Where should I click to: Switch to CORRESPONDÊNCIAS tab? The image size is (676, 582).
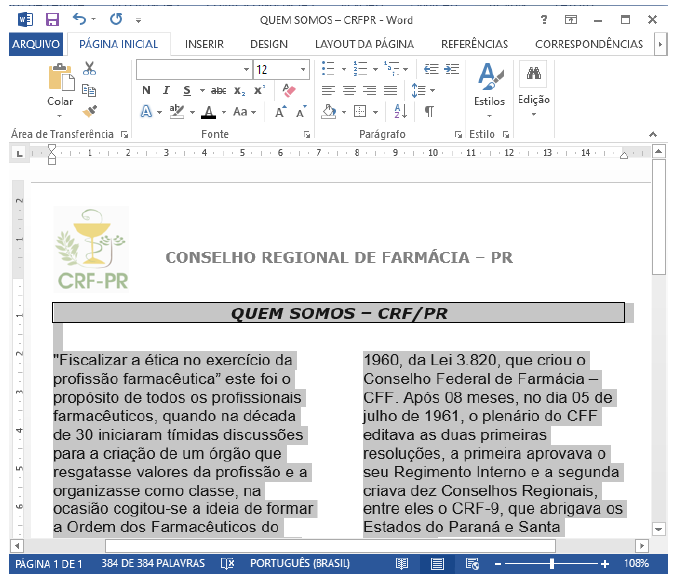pos(589,44)
